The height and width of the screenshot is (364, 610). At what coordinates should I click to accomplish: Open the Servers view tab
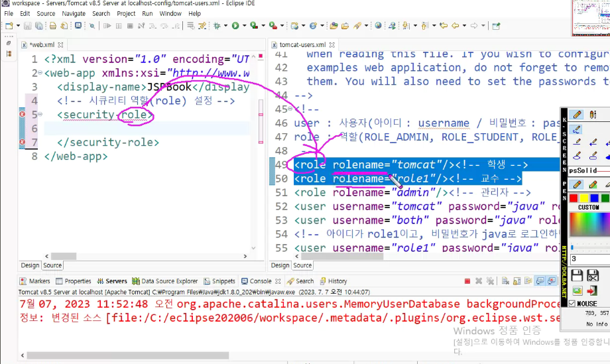[x=112, y=281]
